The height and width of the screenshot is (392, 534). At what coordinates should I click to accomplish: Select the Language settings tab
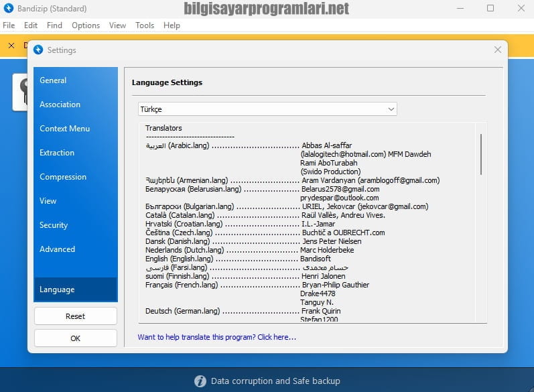click(76, 289)
